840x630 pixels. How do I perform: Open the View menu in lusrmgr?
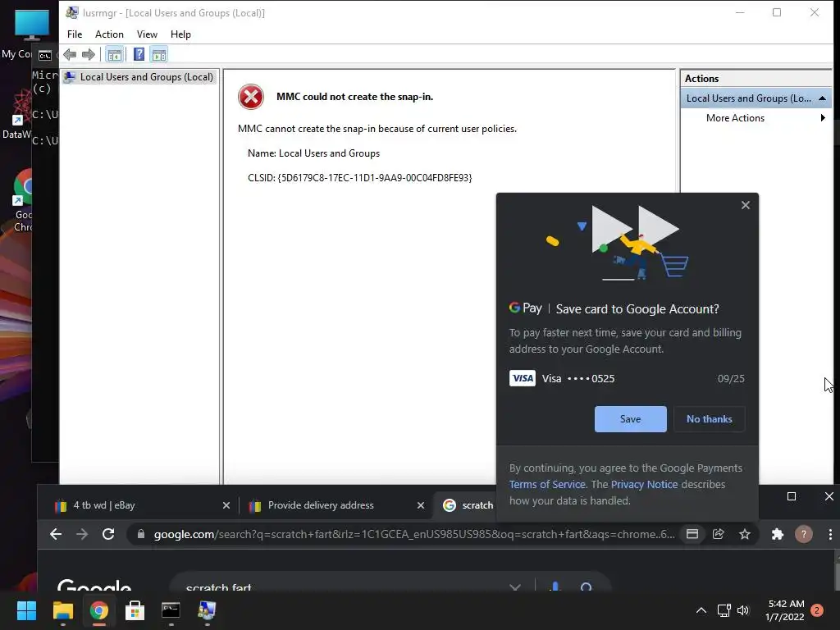click(x=147, y=34)
